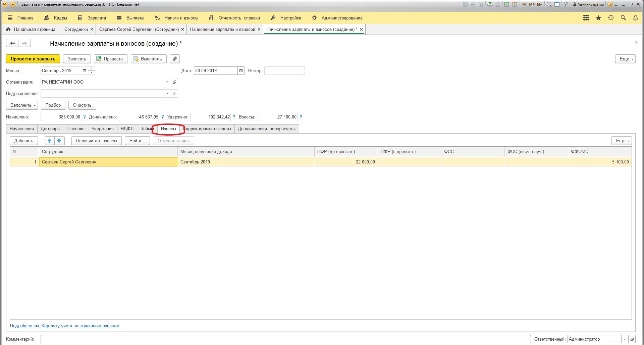Screen dimensions: 644x345
Task: Click the Пересчитать взносы button
Action: click(x=97, y=141)
